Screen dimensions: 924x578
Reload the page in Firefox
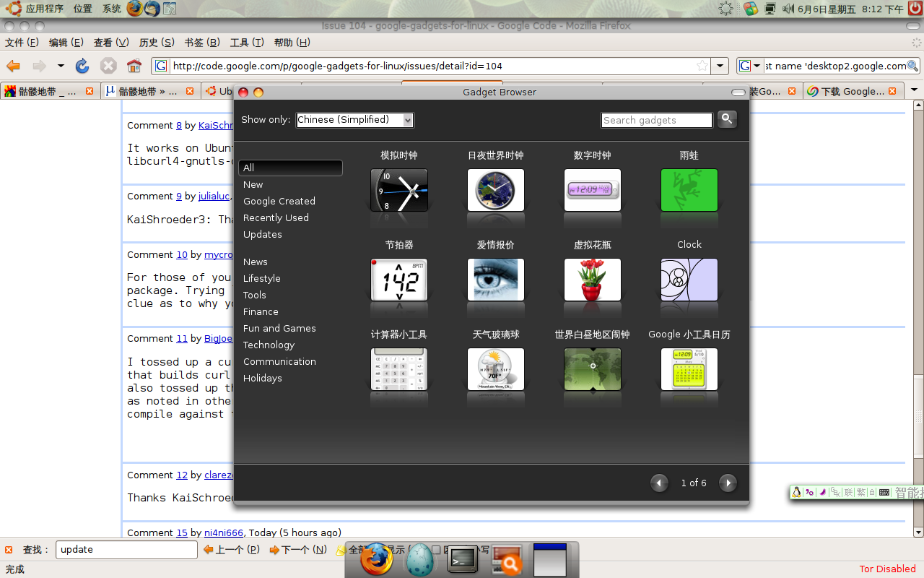click(x=82, y=66)
